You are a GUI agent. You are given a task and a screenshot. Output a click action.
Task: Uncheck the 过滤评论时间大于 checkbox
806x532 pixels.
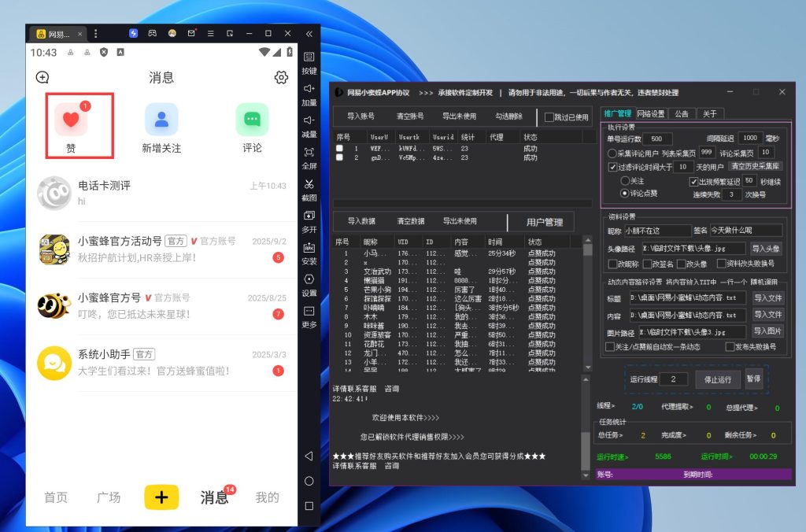tap(614, 167)
